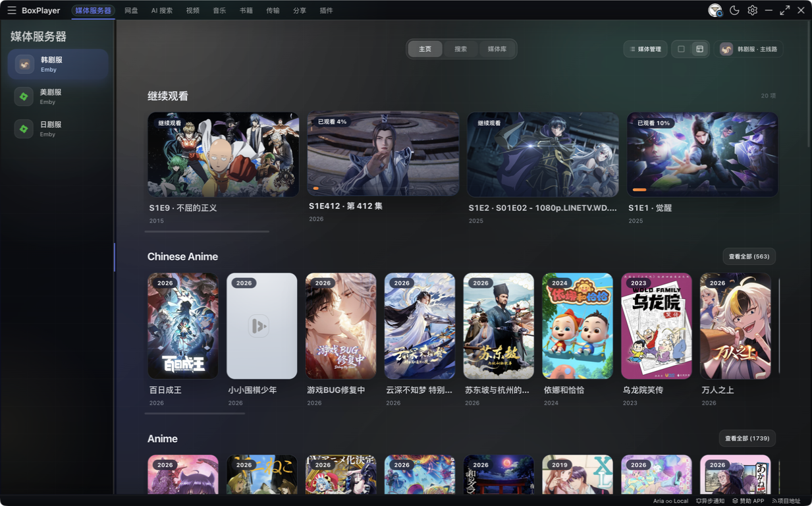Open the 插件 plugins navigation tab
Screen dimensions: 812x506
[x=326, y=11]
